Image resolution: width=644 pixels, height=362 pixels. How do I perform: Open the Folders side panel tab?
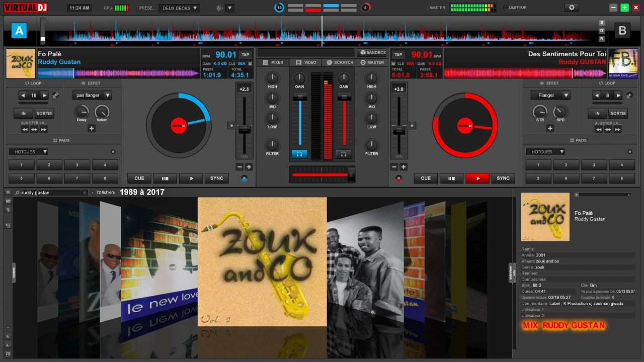14,273
